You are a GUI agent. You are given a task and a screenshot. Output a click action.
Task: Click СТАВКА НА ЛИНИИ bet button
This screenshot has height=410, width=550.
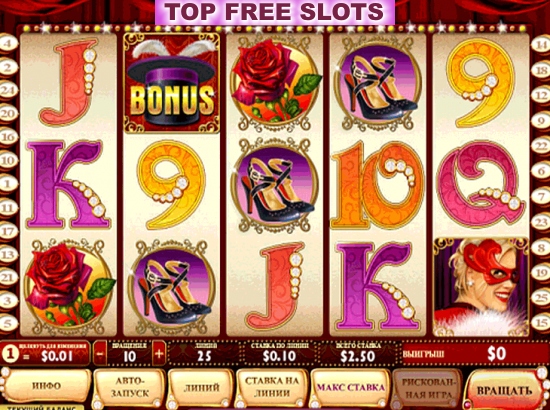[272, 387]
